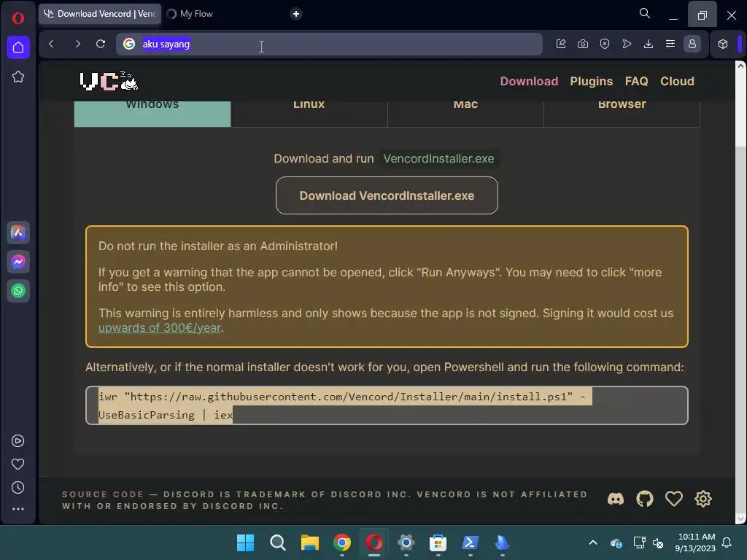Open the Plugins nav link
The image size is (747, 560).
(x=591, y=81)
